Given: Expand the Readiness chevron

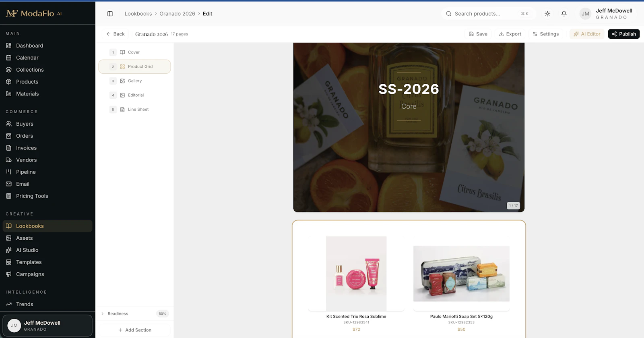Looking at the screenshot, I should (103, 313).
